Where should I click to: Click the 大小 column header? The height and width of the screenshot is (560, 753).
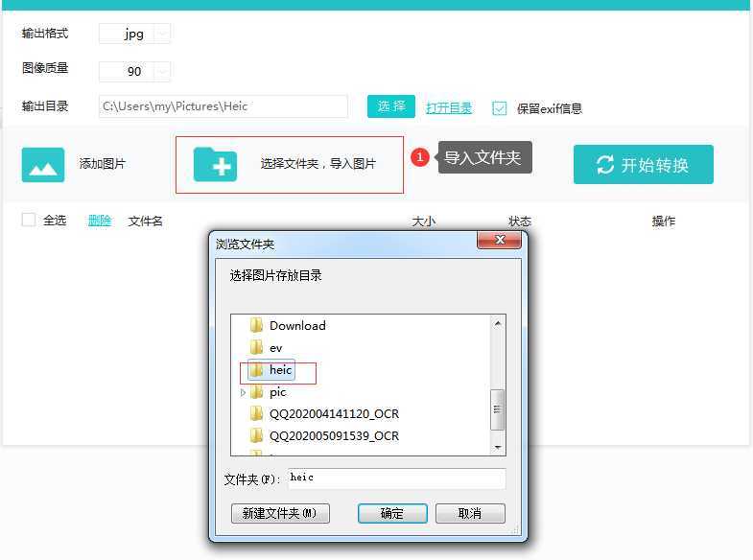point(424,221)
